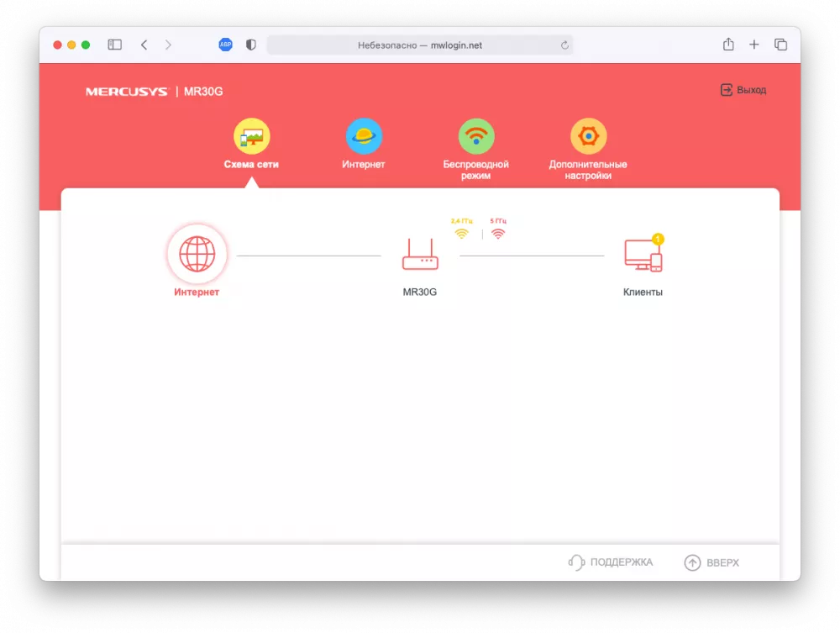Click the red Интернет label in the diagram
This screenshot has width=840, height=633.
click(197, 292)
